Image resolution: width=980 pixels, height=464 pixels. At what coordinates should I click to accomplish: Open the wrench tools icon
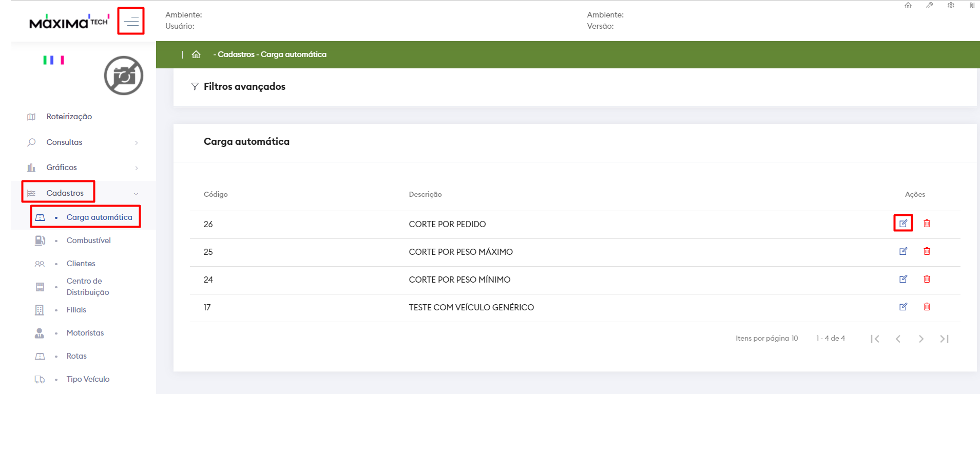[930, 6]
